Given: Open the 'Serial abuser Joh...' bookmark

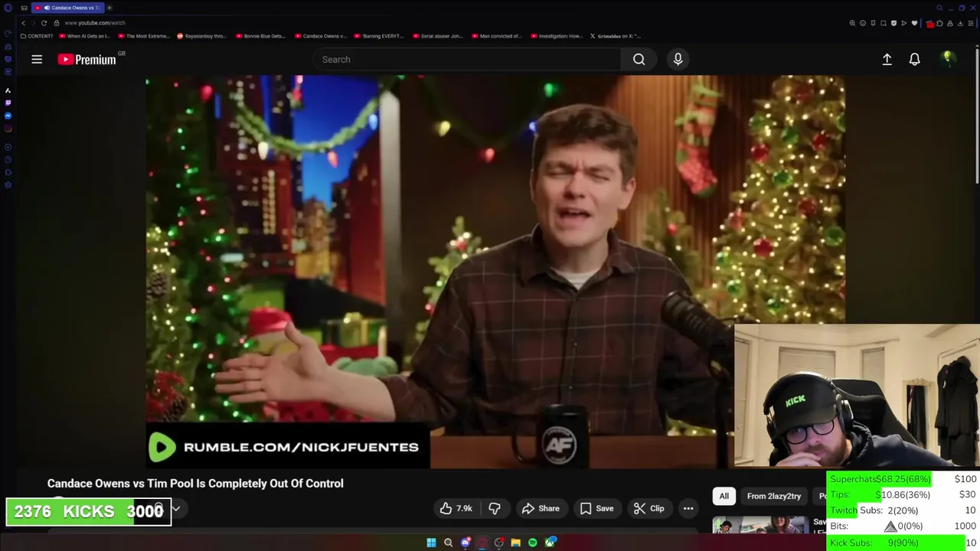Looking at the screenshot, I should click(438, 36).
